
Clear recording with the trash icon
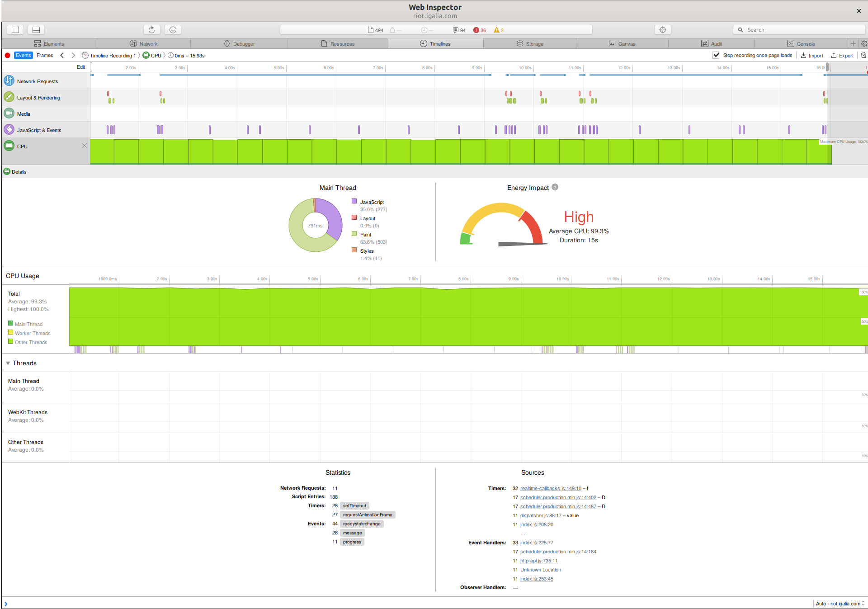(x=863, y=55)
